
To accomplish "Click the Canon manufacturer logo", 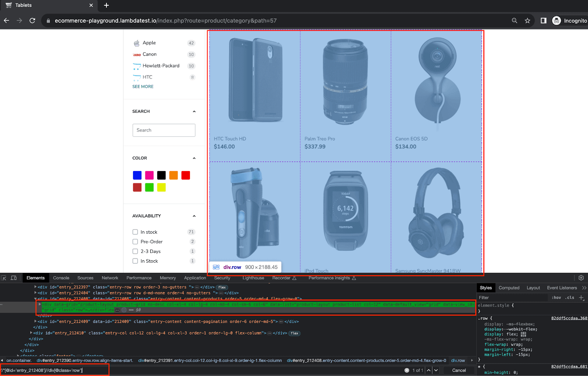I will click(x=137, y=54).
